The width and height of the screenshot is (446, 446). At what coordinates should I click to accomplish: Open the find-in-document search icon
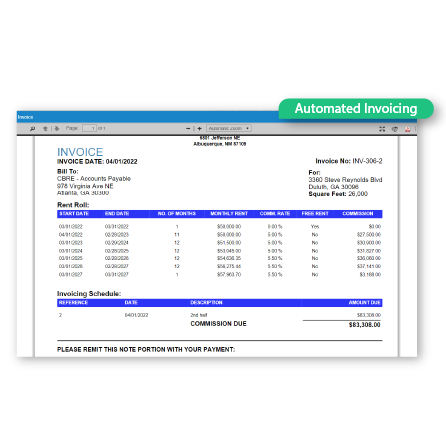pyautogui.click(x=33, y=128)
